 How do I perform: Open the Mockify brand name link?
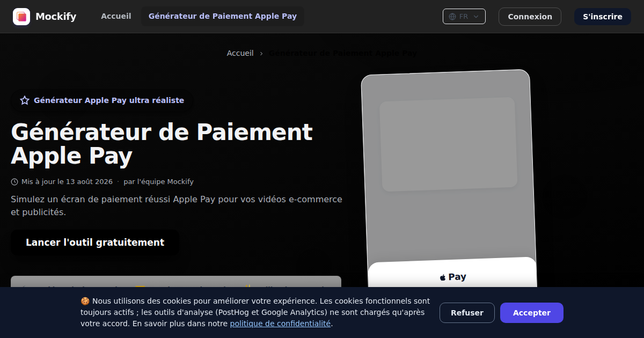tap(56, 17)
